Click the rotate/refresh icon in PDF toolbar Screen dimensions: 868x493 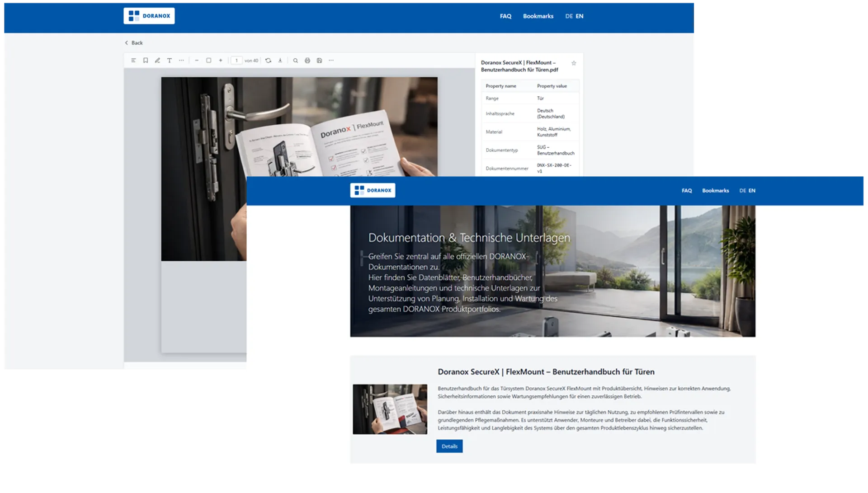coord(268,61)
